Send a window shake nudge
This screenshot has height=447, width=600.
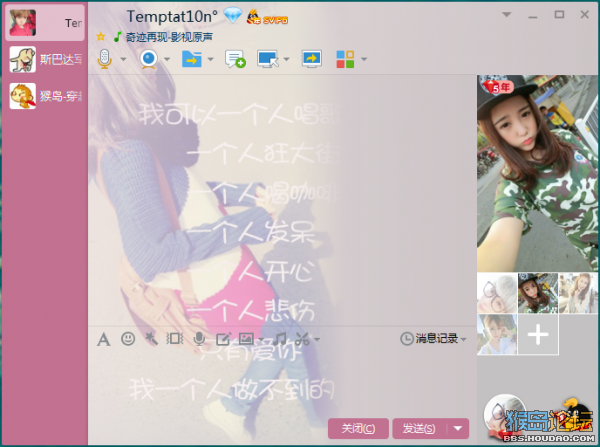point(175,338)
